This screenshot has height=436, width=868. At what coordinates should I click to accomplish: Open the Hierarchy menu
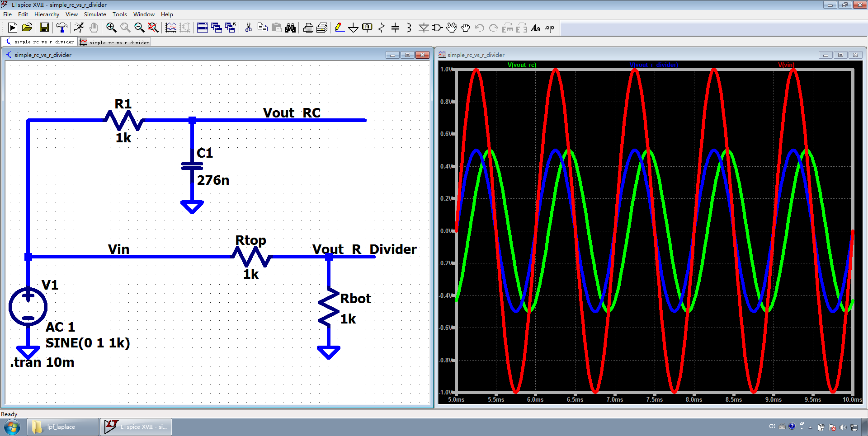point(47,14)
